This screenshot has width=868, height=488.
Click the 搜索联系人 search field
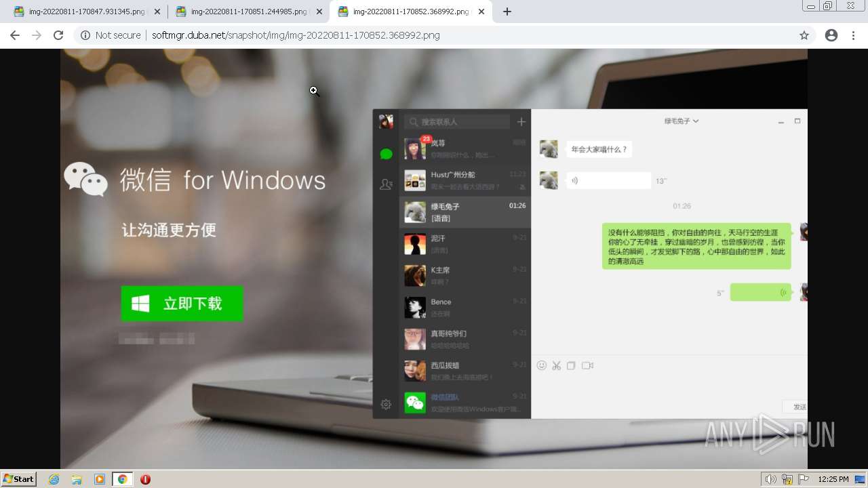pos(457,122)
